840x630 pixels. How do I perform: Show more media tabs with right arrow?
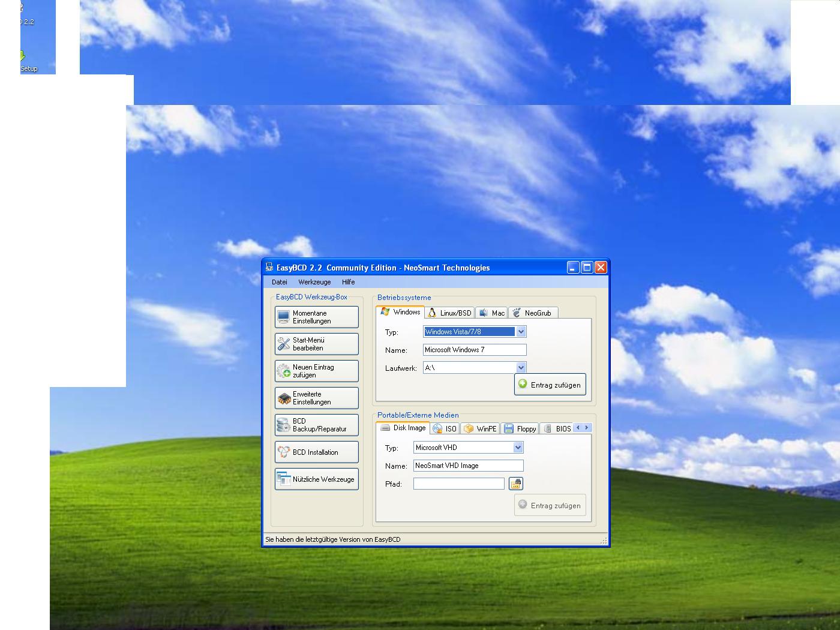587,428
